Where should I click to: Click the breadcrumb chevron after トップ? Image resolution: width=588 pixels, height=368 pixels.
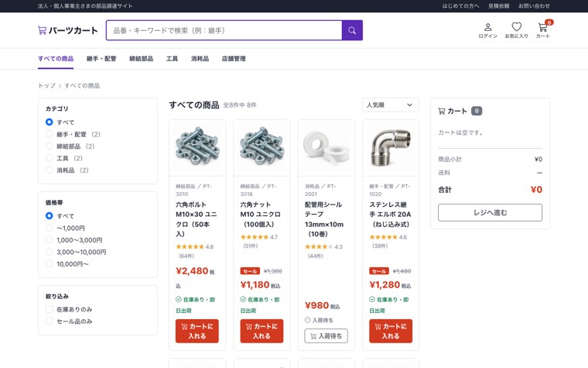pyautogui.click(x=60, y=86)
